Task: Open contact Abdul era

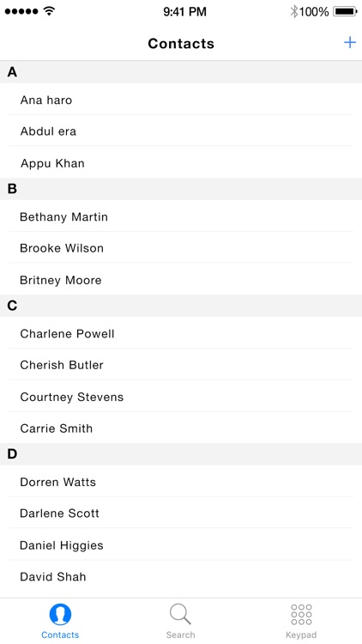Action: (181, 131)
